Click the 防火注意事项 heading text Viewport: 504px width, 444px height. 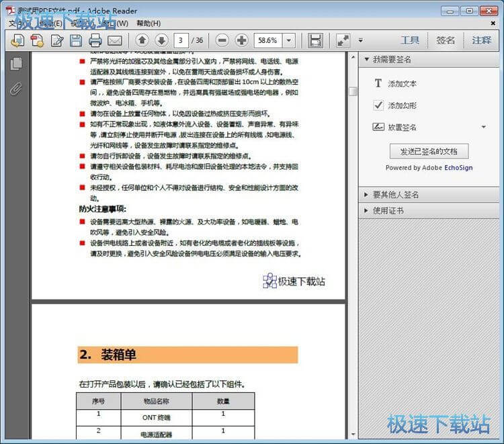pyautogui.click(x=103, y=209)
